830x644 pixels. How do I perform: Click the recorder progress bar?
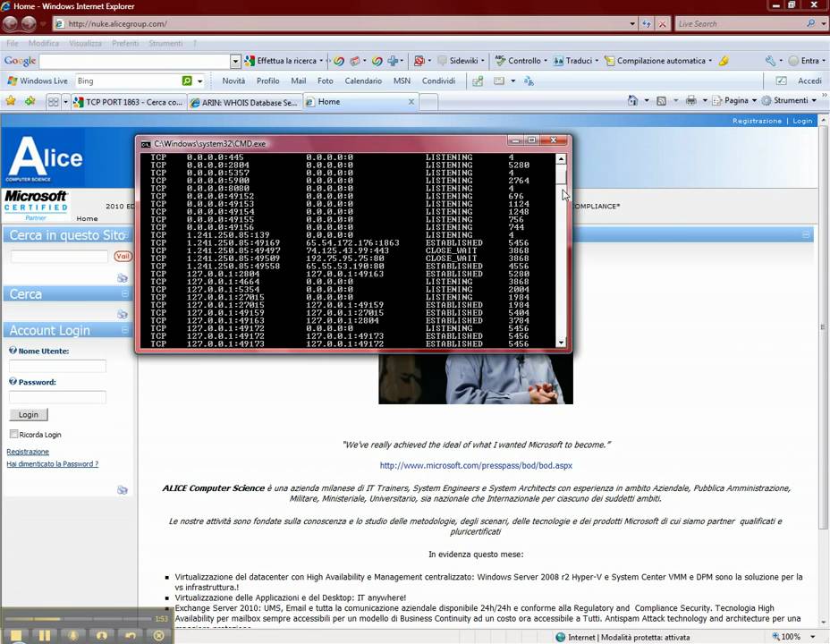[x=79, y=618]
